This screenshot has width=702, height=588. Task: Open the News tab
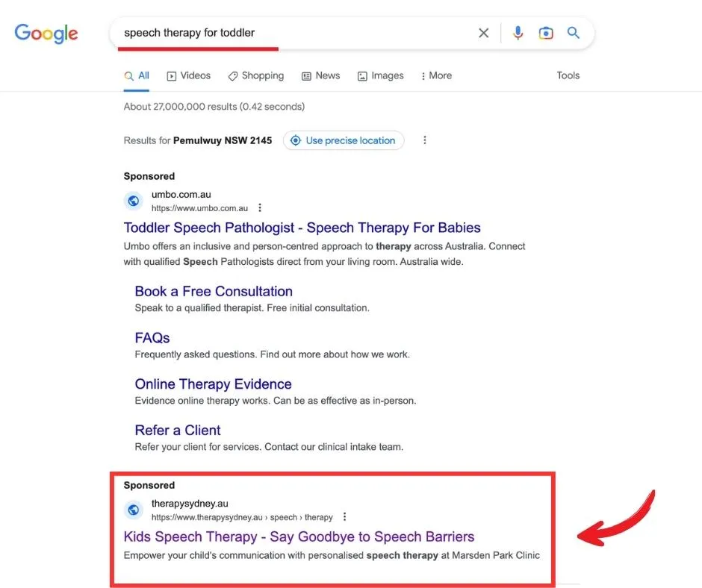tap(321, 75)
